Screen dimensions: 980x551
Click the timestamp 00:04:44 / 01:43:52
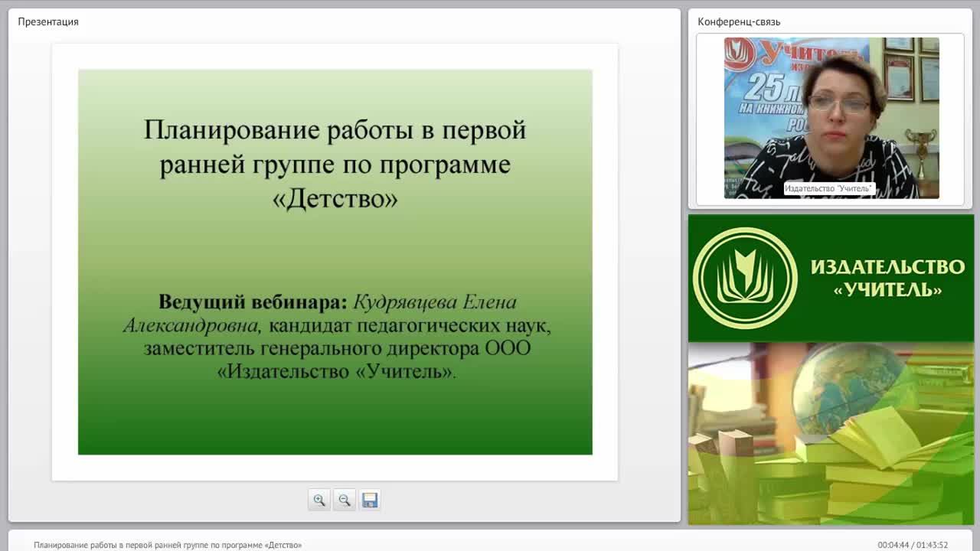pyautogui.click(x=913, y=545)
